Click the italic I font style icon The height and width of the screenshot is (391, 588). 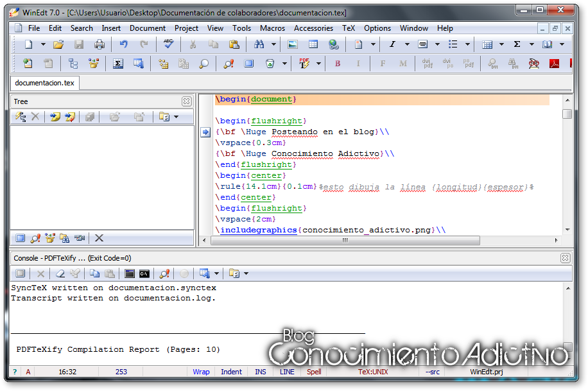[392, 44]
